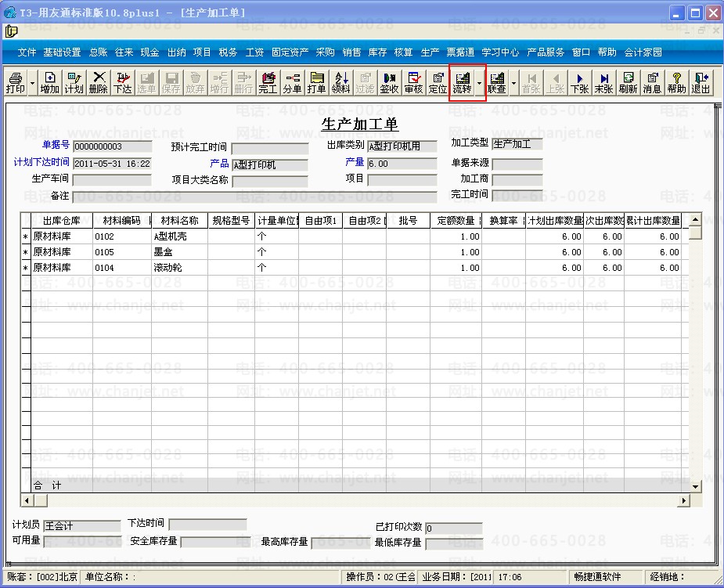Expand dropdown arrow beside 打印

(x=32, y=83)
